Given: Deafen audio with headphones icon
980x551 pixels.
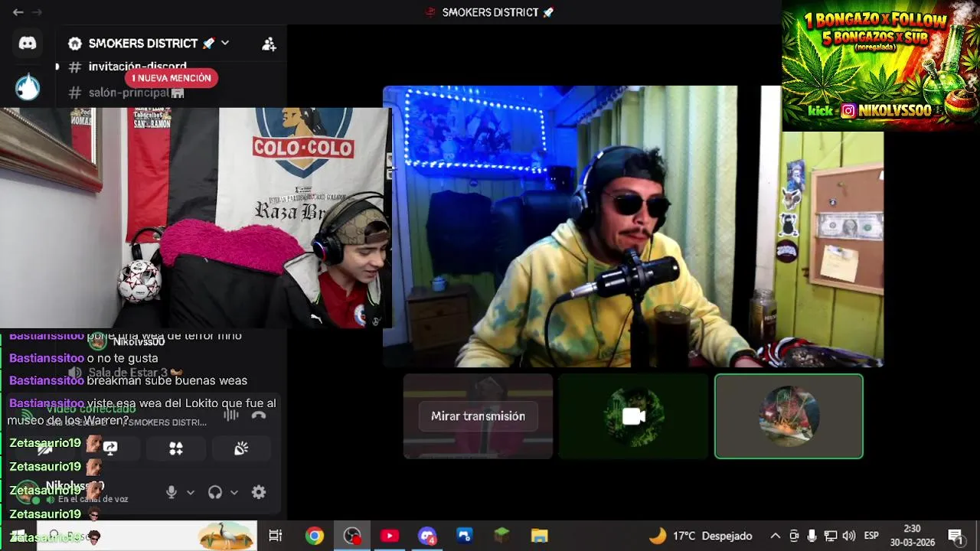Looking at the screenshot, I should (215, 492).
